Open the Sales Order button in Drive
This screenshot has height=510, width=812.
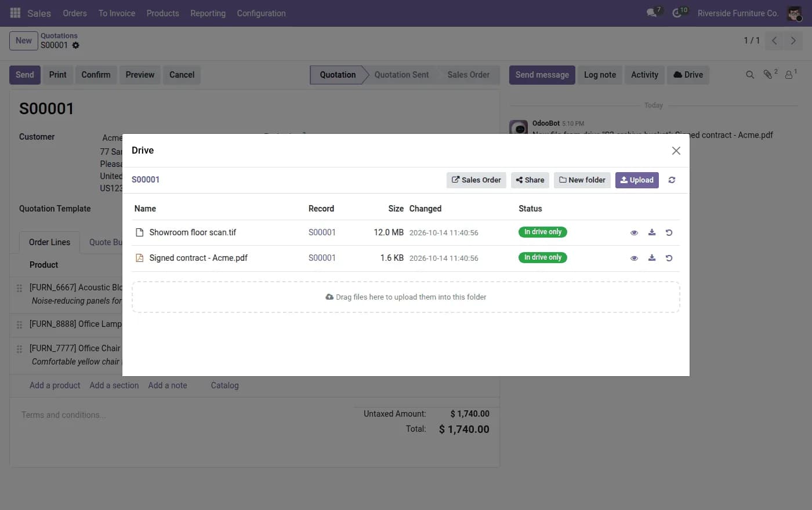pyautogui.click(x=476, y=180)
